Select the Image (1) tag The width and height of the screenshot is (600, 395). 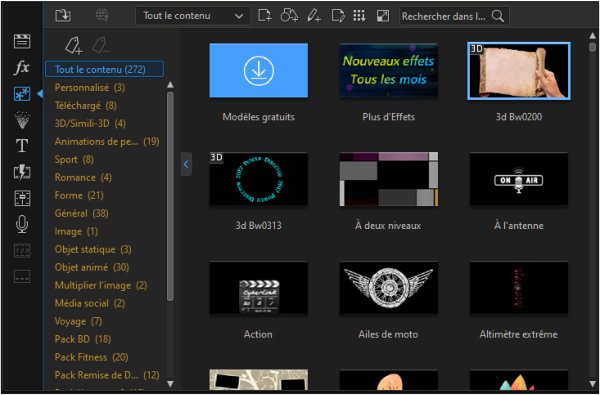pyautogui.click(x=76, y=231)
